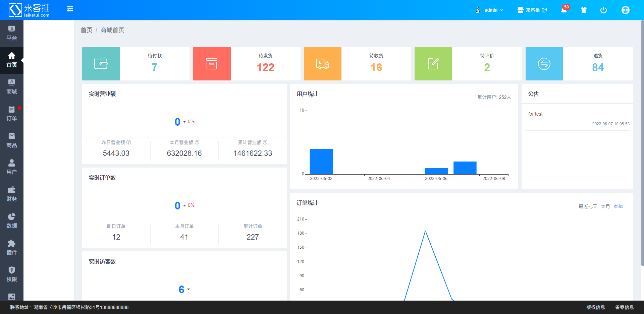This screenshot has height=314, width=644.
Task: Open the 财务 finance sidebar section
Action: (x=12, y=194)
